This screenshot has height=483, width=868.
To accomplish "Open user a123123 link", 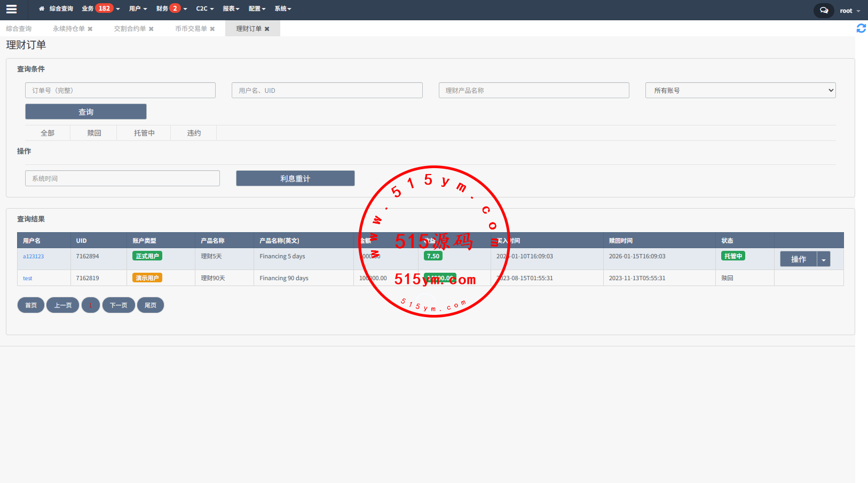I will [x=33, y=257].
